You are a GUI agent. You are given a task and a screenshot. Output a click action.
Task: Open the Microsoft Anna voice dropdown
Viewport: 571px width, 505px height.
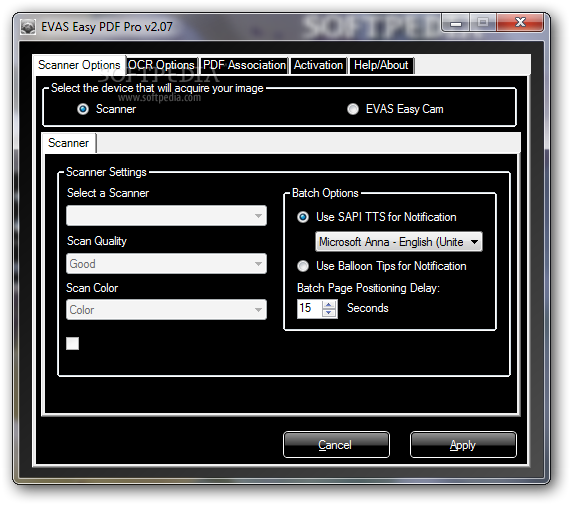click(399, 242)
